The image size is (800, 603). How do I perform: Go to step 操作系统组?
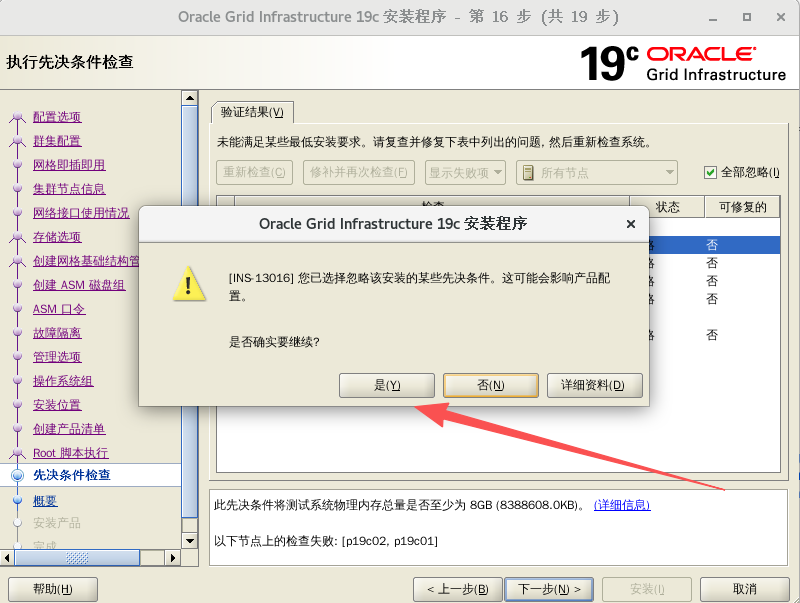63,381
